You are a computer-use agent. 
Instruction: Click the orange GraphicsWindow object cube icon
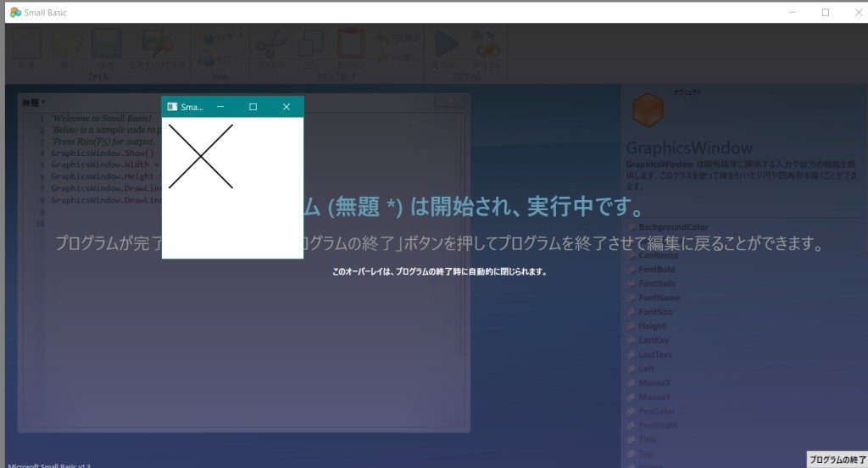click(x=648, y=109)
